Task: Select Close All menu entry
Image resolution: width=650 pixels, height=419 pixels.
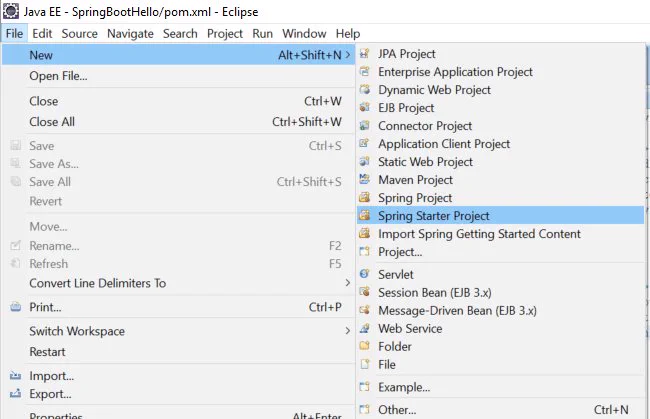Action: pyautogui.click(x=178, y=122)
